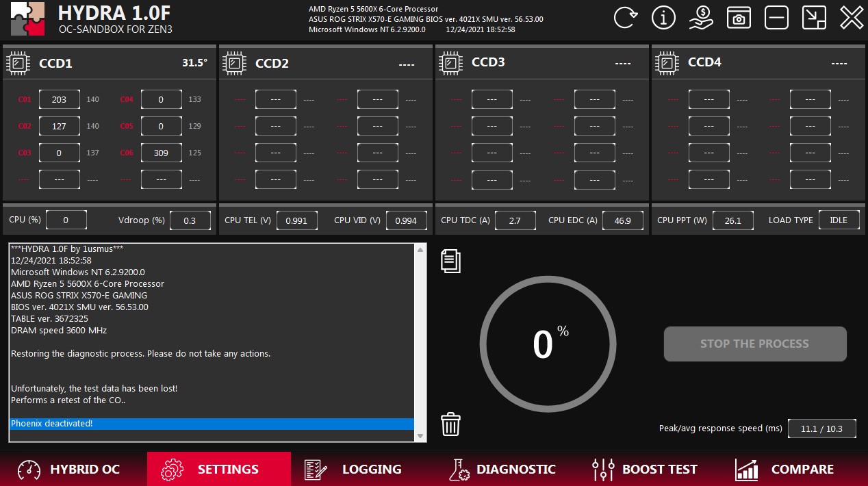Click the C04 value field

click(x=161, y=99)
